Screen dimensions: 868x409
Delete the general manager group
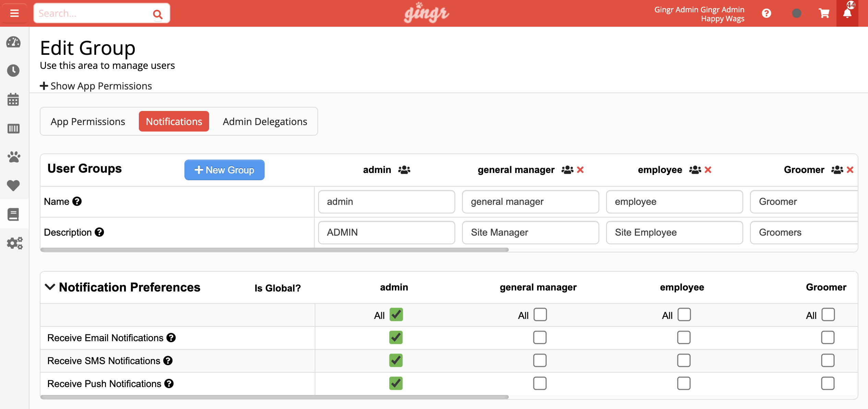(x=580, y=170)
